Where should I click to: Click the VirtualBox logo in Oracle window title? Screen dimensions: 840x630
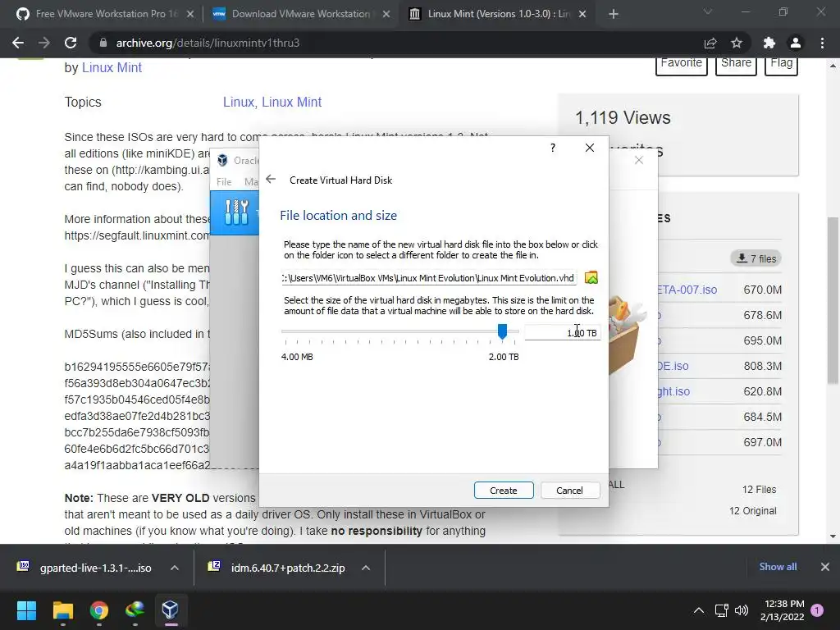pyautogui.click(x=222, y=160)
